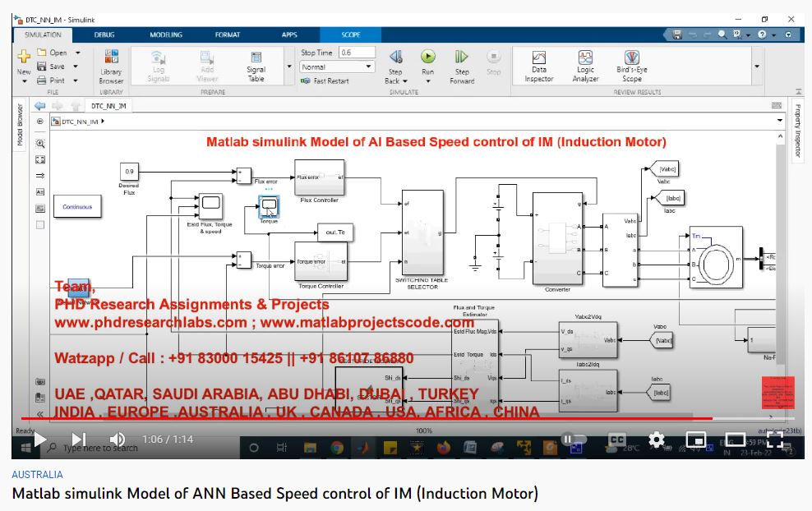Open the Bird's-Eye Scope
Screen dimensions: 812x511
(631, 66)
